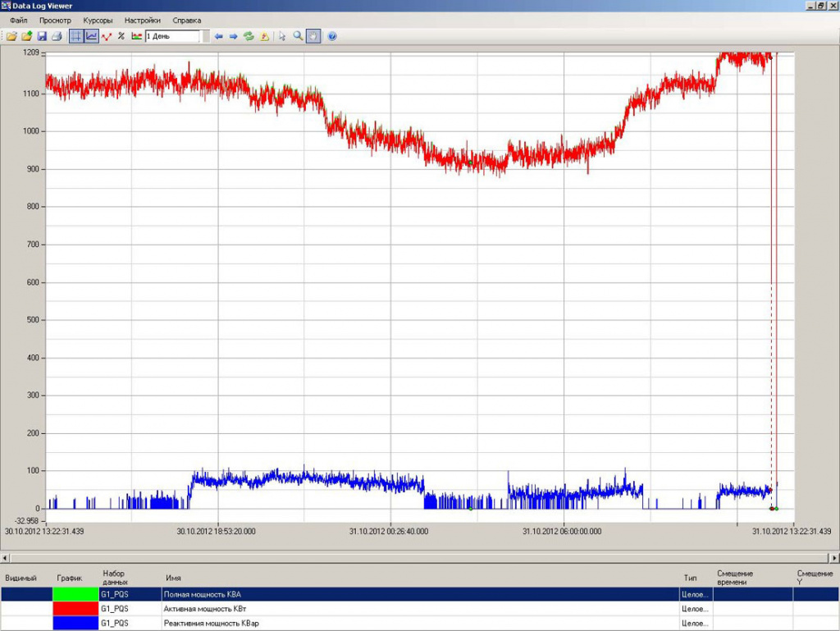Select the 'Полная мощность КВА' row
The image size is (840, 631).
(x=419, y=594)
